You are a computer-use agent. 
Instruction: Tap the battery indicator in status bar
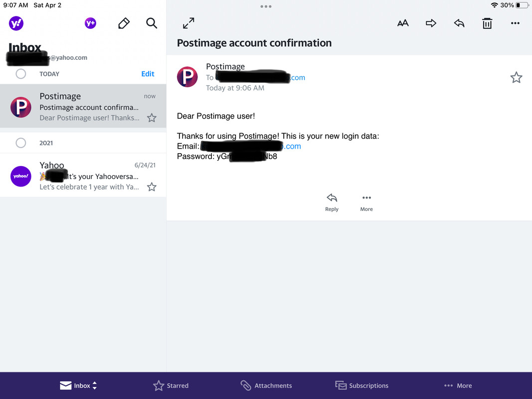coord(522,5)
